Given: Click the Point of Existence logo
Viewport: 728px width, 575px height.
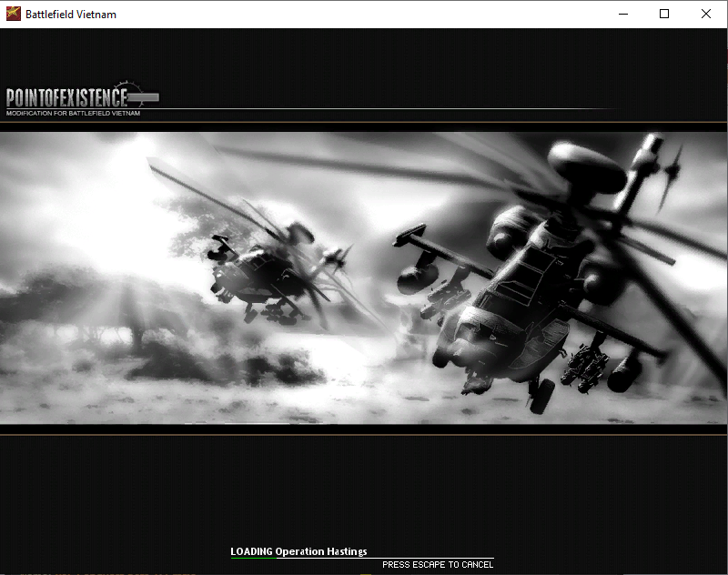Looking at the screenshot, I should 67,97.
